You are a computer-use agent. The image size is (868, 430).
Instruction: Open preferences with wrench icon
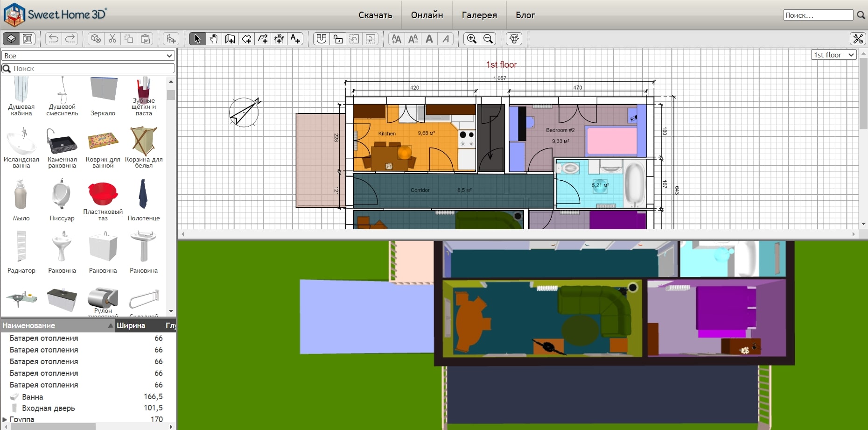(858, 39)
